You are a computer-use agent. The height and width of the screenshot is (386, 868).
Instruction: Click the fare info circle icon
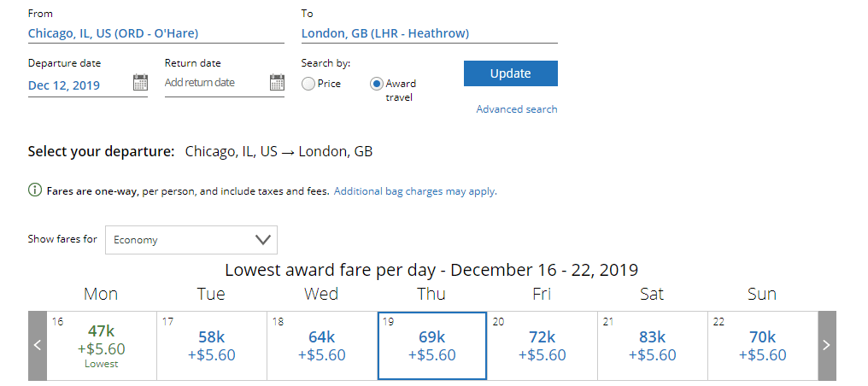(x=35, y=190)
